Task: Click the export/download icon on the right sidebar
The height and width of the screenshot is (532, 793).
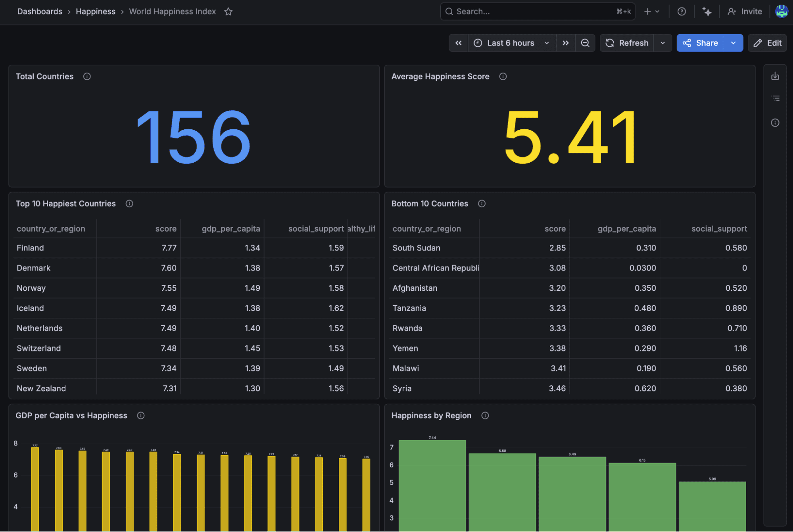Action: [775, 75]
